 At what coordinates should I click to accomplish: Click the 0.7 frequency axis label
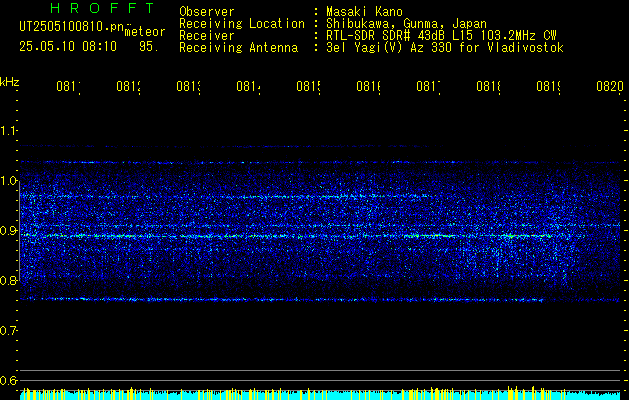click(x=9, y=331)
